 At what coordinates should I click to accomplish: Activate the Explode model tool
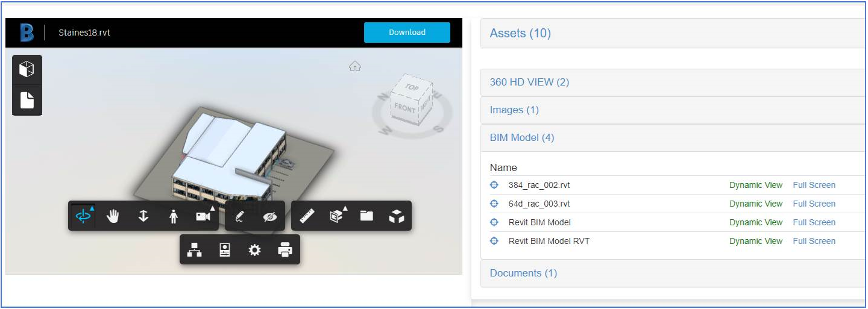(x=396, y=216)
